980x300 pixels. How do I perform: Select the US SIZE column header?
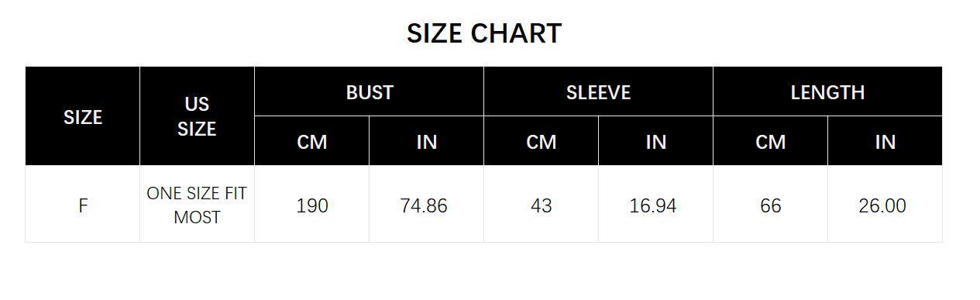pos(197,116)
